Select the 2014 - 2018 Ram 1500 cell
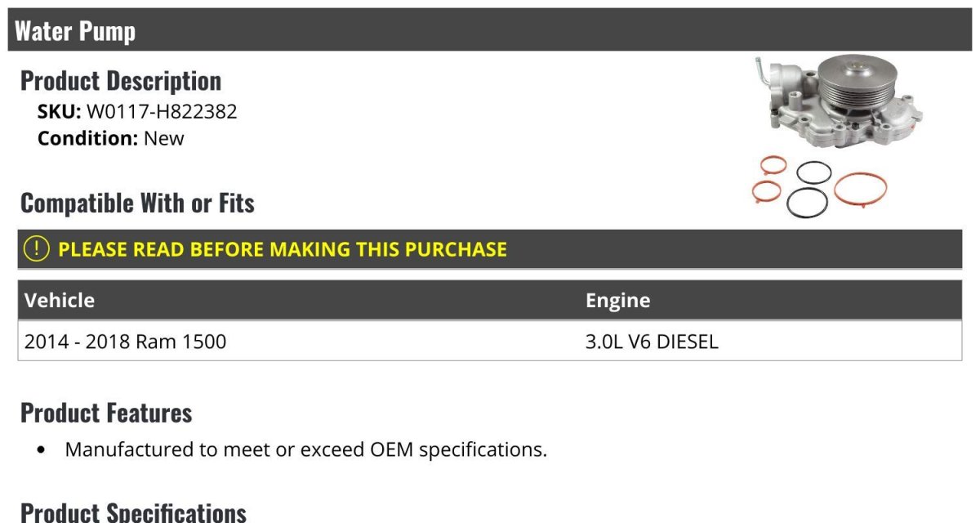This screenshot has height=523, width=980. point(125,342)
